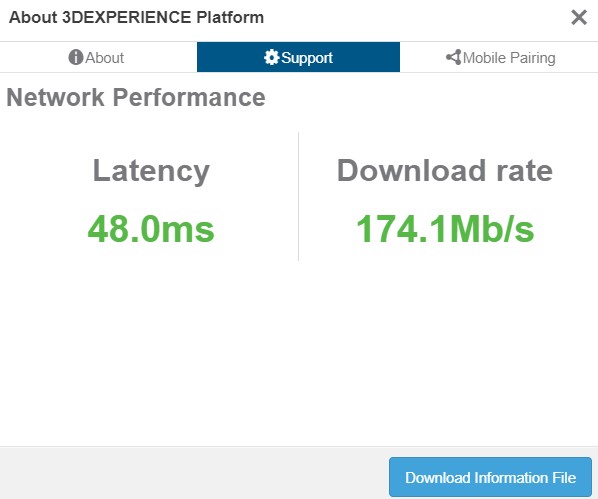
Task: Select the 48.0ms latency value
Action: (151, 229)
